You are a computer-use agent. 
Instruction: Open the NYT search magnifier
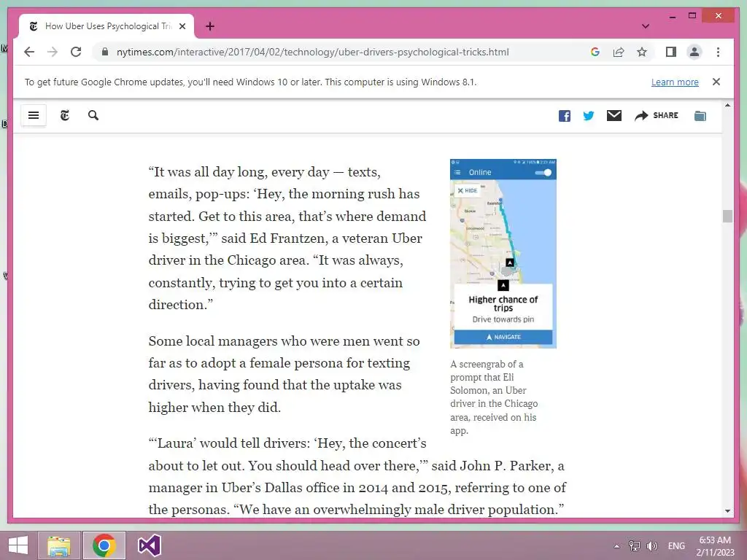click(93, 115)
